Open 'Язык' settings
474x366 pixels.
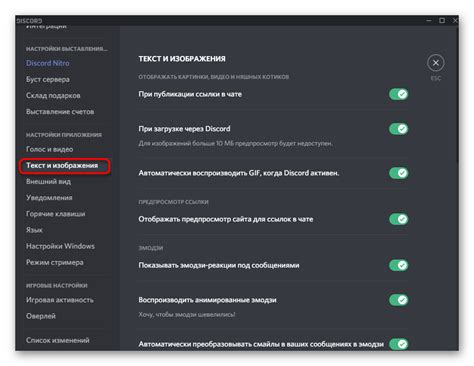[34, 230]
